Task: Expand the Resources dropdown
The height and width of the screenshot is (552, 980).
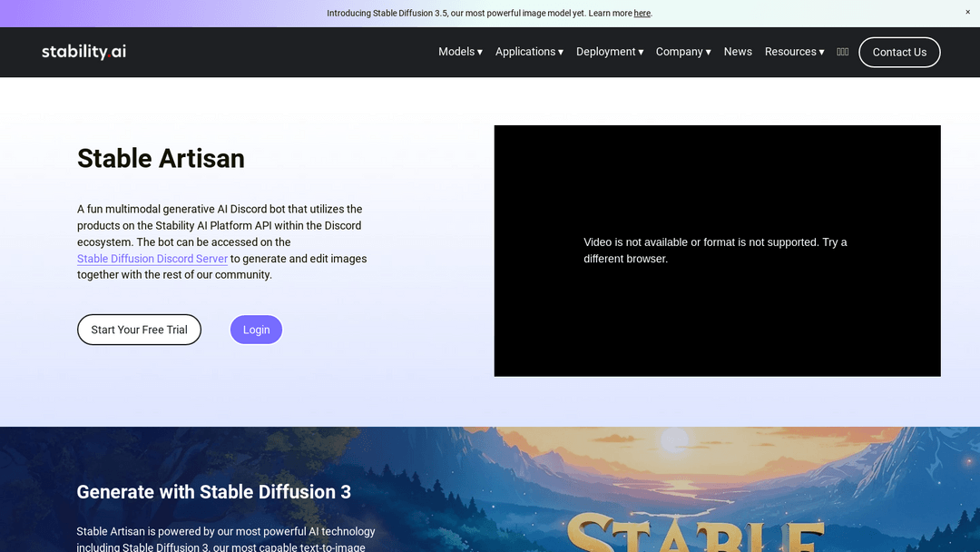Action: [x=794, y=52]
